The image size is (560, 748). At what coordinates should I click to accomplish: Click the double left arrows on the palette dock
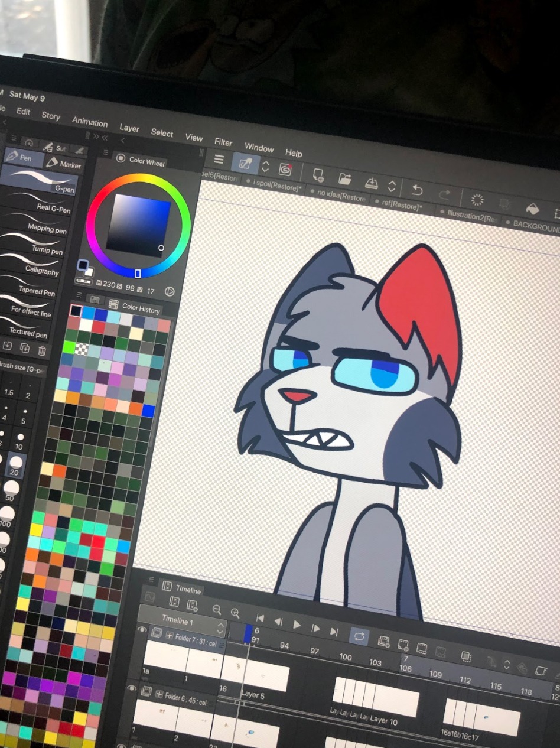coord(105,138)
